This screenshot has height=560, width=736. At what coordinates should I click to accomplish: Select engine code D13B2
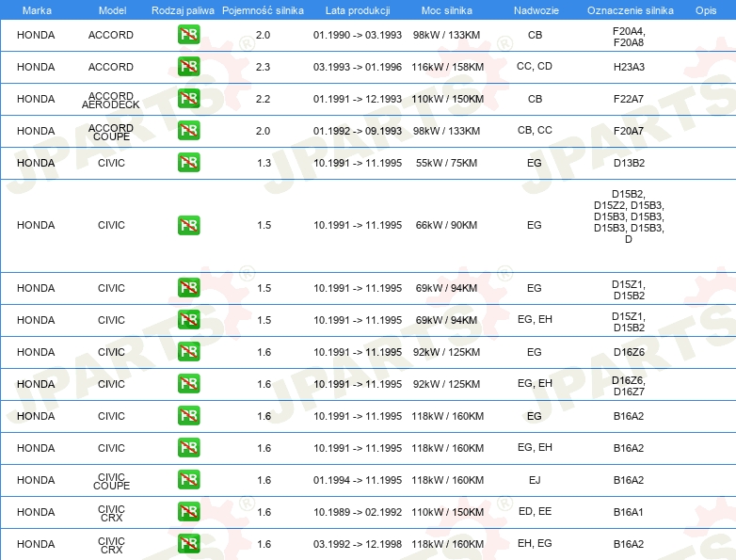click(629, 163)
